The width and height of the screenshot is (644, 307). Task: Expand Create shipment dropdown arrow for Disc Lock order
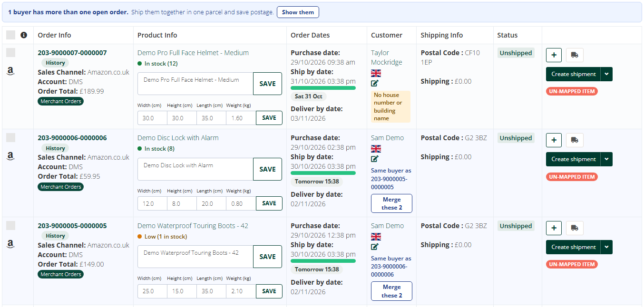click(606, 159)
